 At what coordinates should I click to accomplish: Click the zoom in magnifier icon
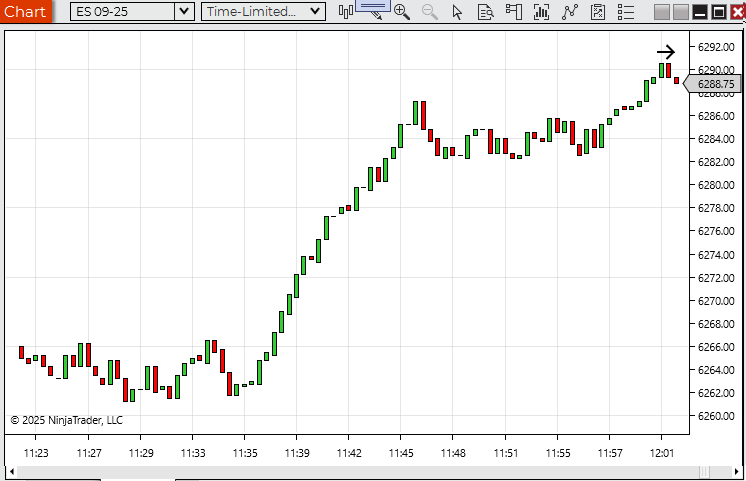(x=402, y=12)
